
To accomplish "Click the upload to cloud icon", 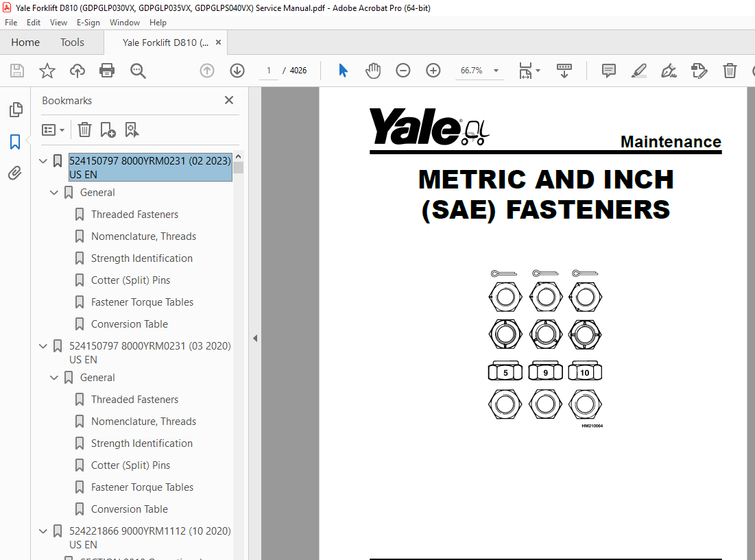I will [77, 71].
